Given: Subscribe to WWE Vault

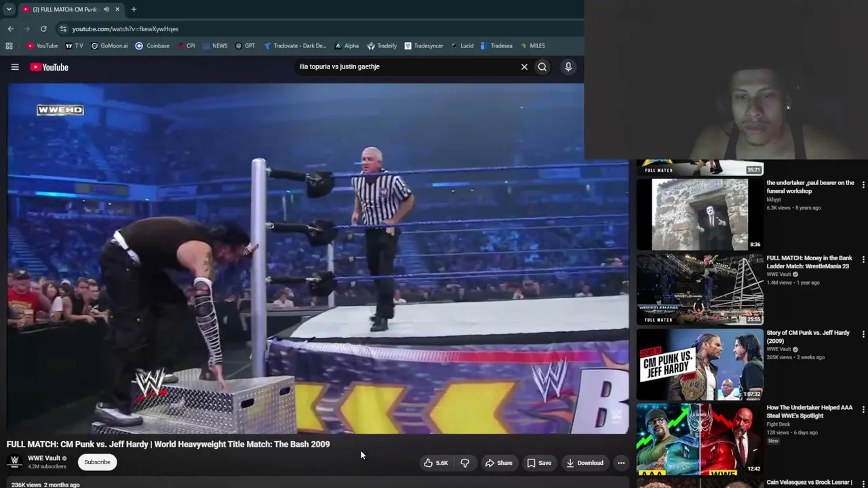Looking at the screenshot, I should point(97,462).
